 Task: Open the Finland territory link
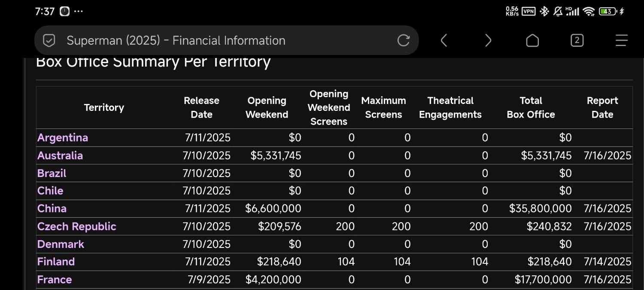pyautogui.click(x=56, y=262)
